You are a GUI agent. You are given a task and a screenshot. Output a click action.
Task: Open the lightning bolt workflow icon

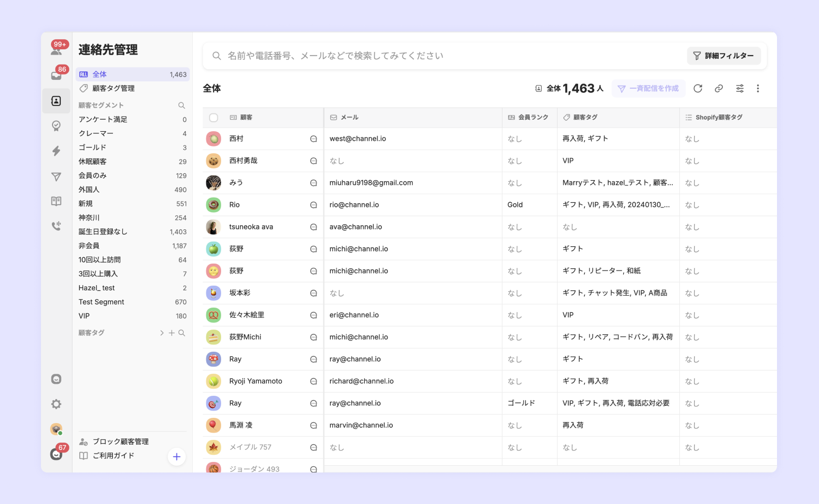(x=56, y=151)
